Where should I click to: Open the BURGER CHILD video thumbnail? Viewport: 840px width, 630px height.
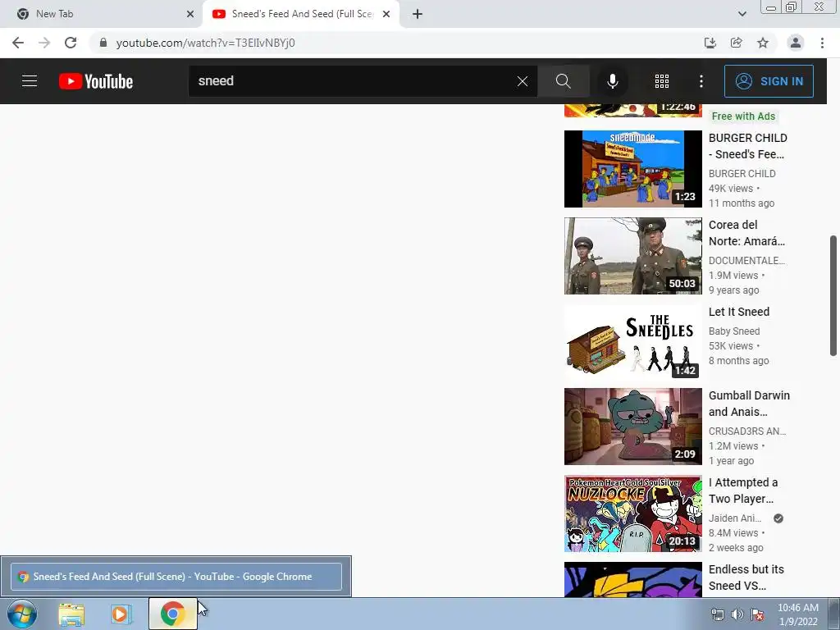pyautogui.click(x=632, y=169)
